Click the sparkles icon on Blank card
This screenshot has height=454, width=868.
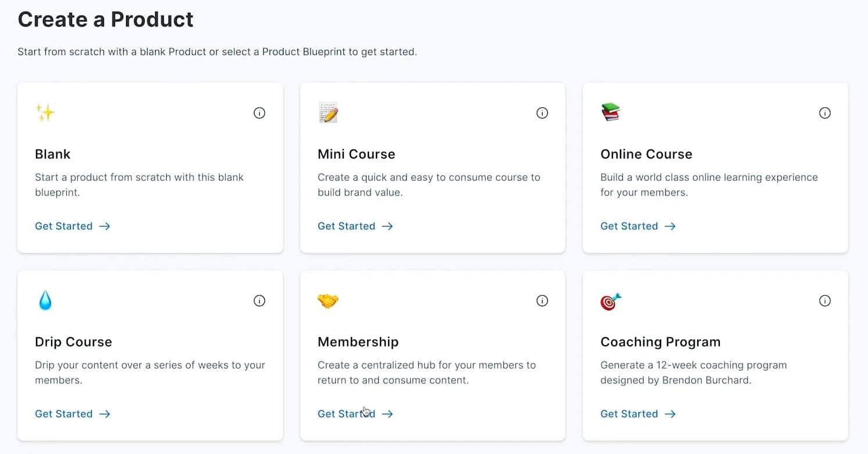tap(45, 112)
